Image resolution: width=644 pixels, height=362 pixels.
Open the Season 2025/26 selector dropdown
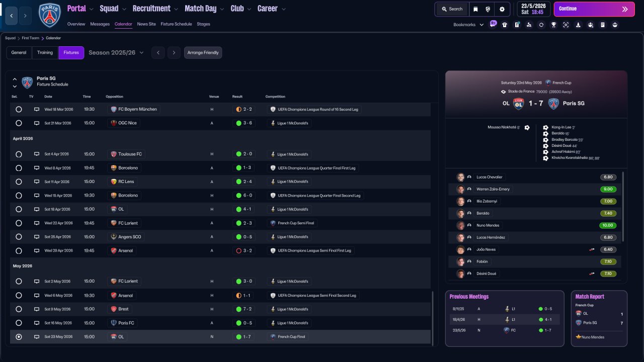pos(116,53)
